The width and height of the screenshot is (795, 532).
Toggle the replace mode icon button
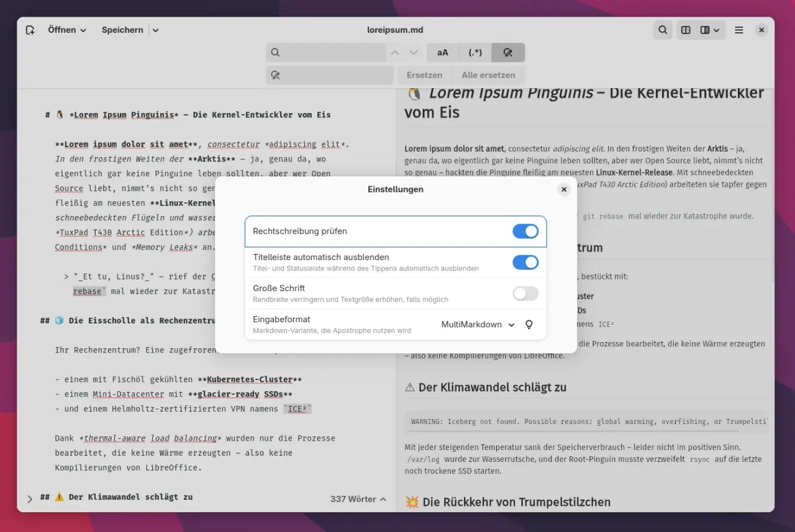click(507, 53)
